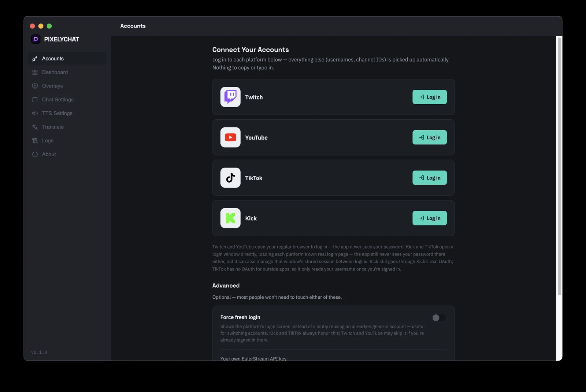Click the Force fresh login label

(240, 317)
